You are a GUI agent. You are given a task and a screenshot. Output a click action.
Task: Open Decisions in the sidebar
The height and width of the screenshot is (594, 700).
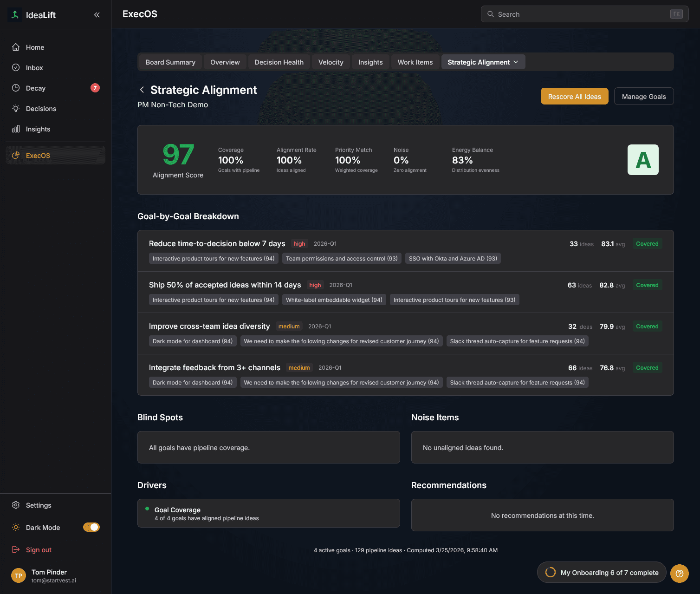tap(55, 109)
